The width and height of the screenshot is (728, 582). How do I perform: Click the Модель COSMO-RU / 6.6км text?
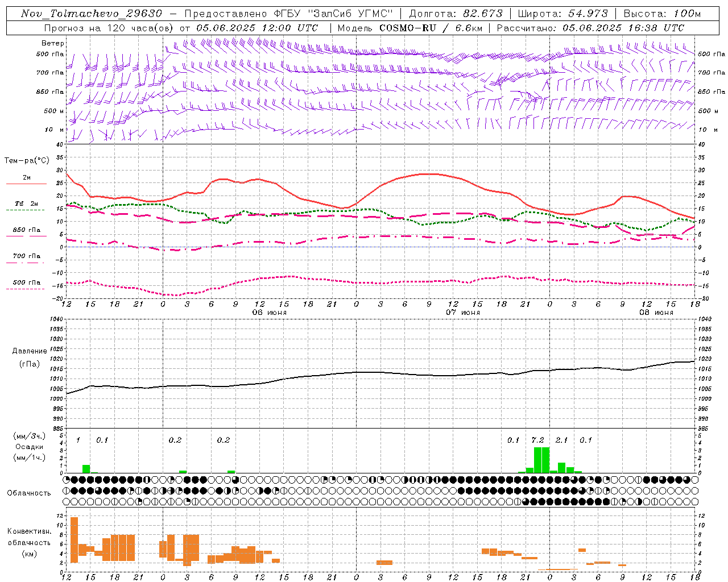pyautogui.click(x=410, y=28)
